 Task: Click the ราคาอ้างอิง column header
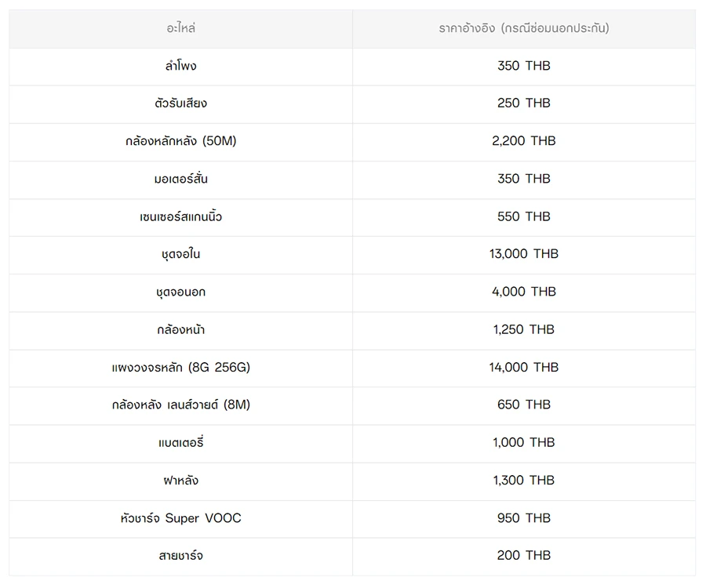point(523,28)
